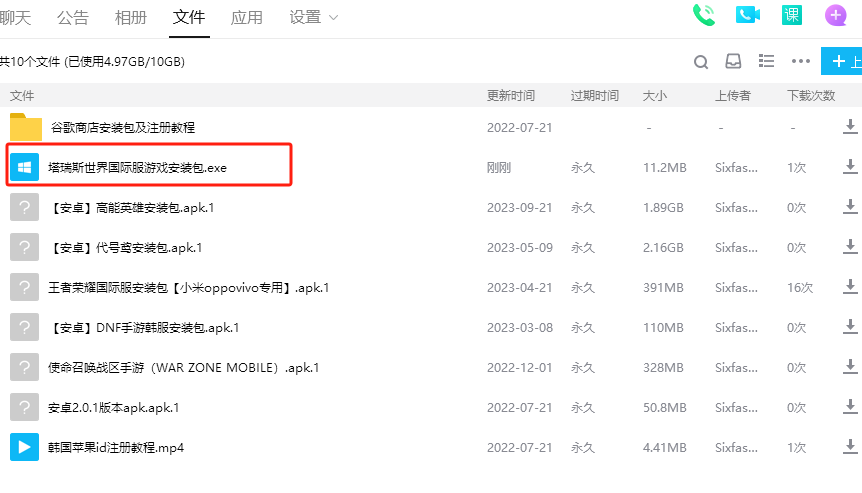The image size is (862, 493).
Task: Open the three-dot more options menu
Action: pos(800,61)
